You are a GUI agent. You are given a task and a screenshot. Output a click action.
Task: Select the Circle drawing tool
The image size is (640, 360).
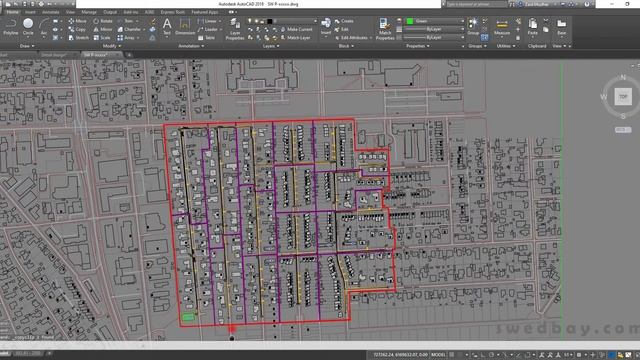[x=28, y=27]
